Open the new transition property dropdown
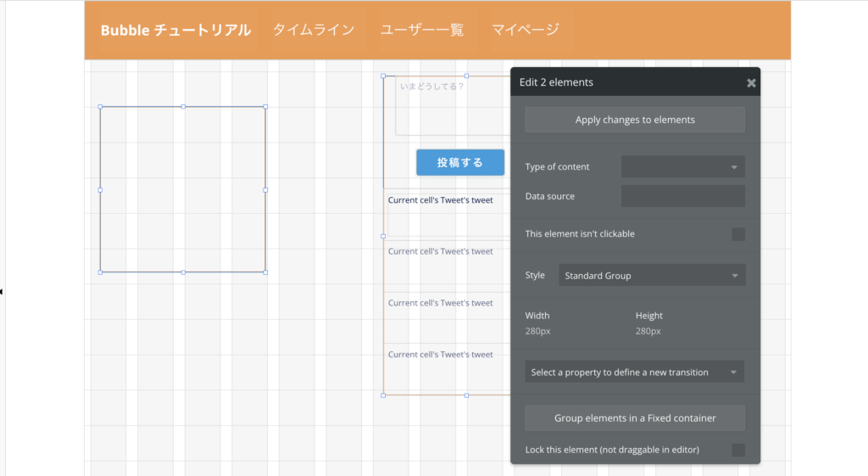The image size is (868, 476). pyautogui.click(x=634, y=372)
